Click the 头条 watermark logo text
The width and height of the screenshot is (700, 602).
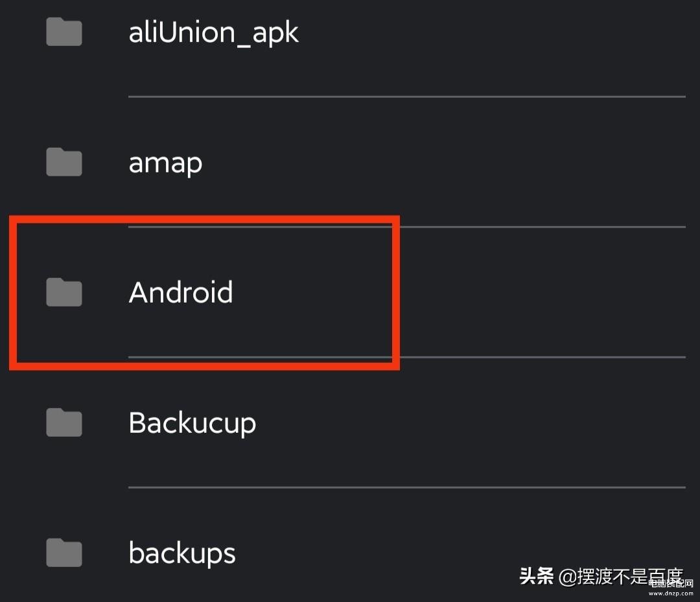click(x=537, y=576)
